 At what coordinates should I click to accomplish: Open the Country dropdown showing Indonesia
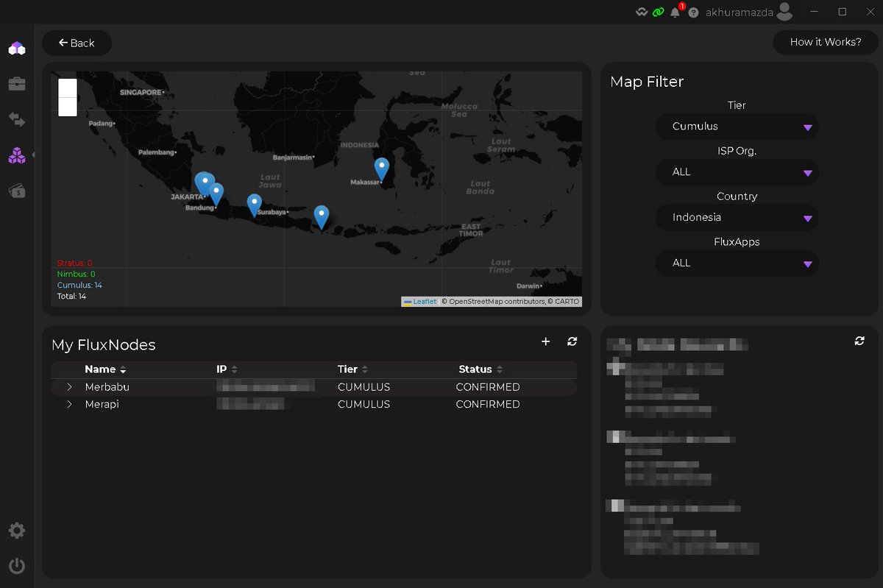[737, 218]
